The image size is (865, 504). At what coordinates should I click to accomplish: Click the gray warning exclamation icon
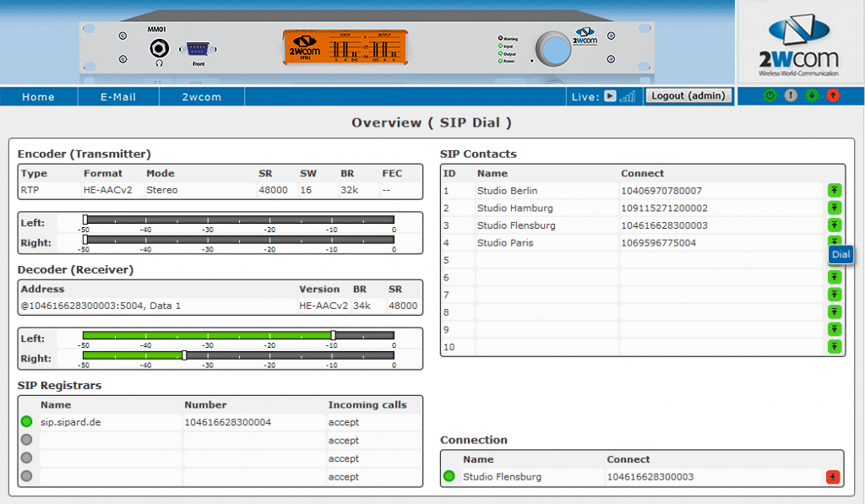click(x=792, y=96)
